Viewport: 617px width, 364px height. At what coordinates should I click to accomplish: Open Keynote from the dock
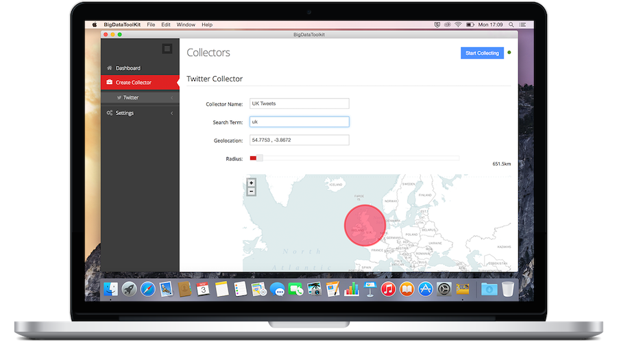(x=370, y=289)
